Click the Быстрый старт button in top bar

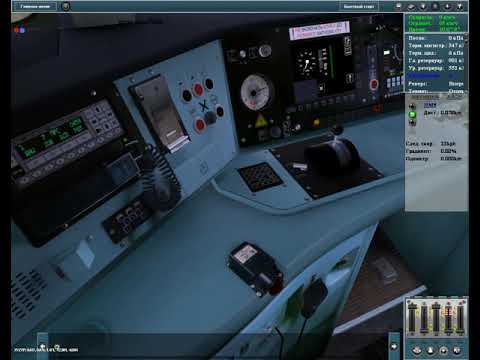359,6
